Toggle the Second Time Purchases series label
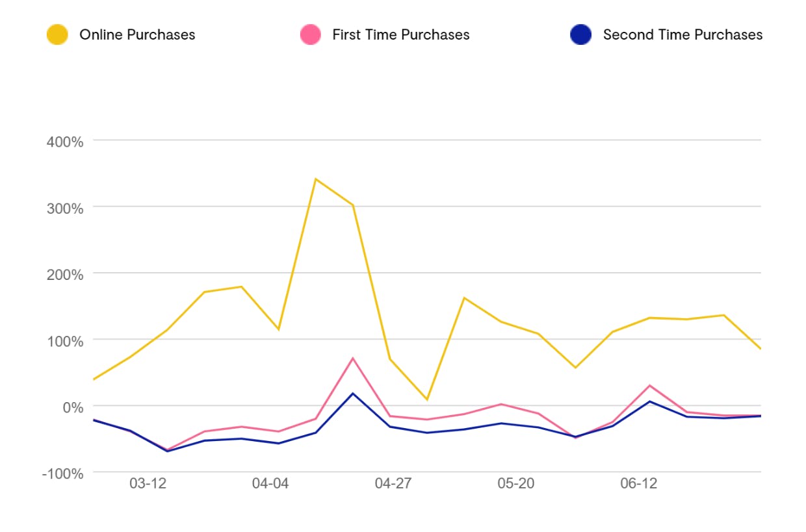Viewport: 806px width, 532px height. click(682, 34)
